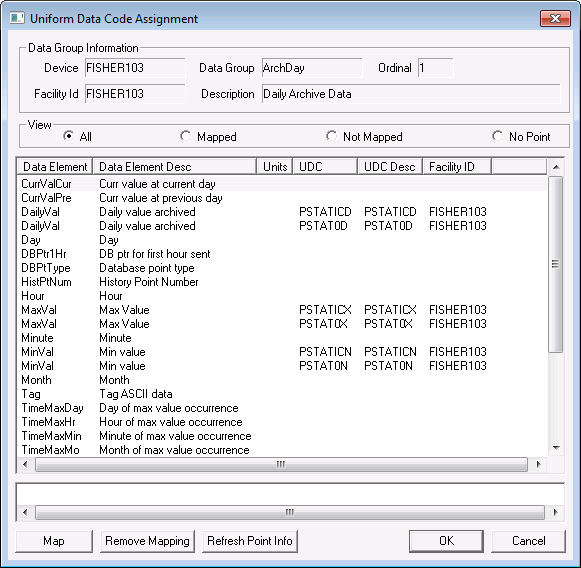Viewport: 581px width, 568px height.
Task: Click the list's scroll left arrow
Action: (x=25, y=464)
